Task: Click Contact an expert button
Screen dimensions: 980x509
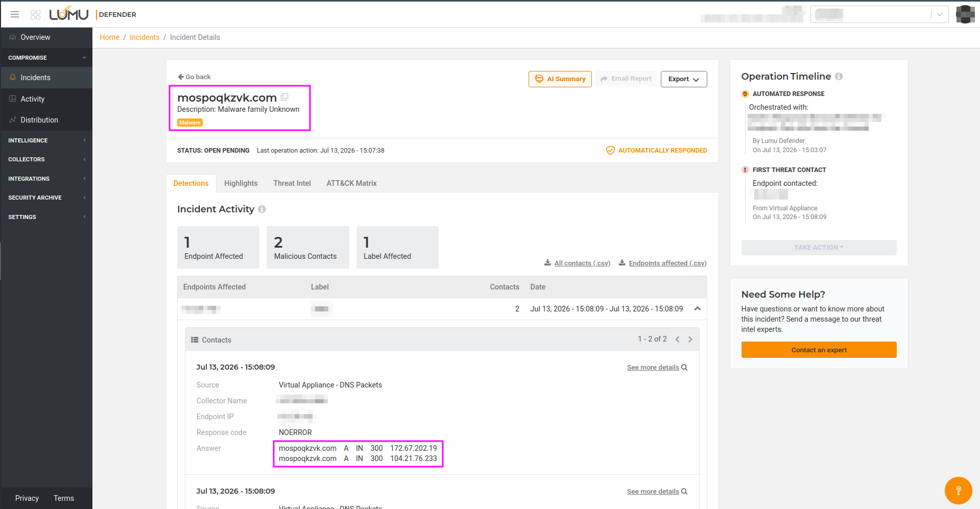Action: [x=819, y=350]
